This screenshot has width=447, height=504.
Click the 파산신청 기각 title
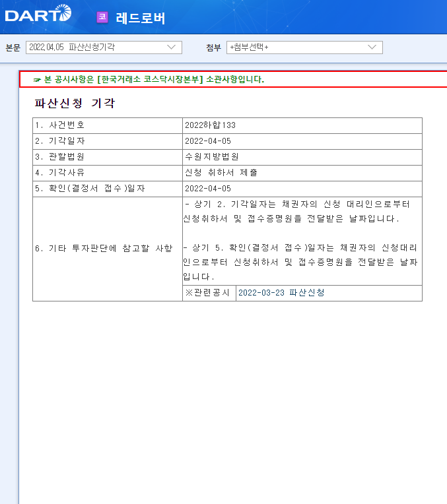tap(75, 103)
